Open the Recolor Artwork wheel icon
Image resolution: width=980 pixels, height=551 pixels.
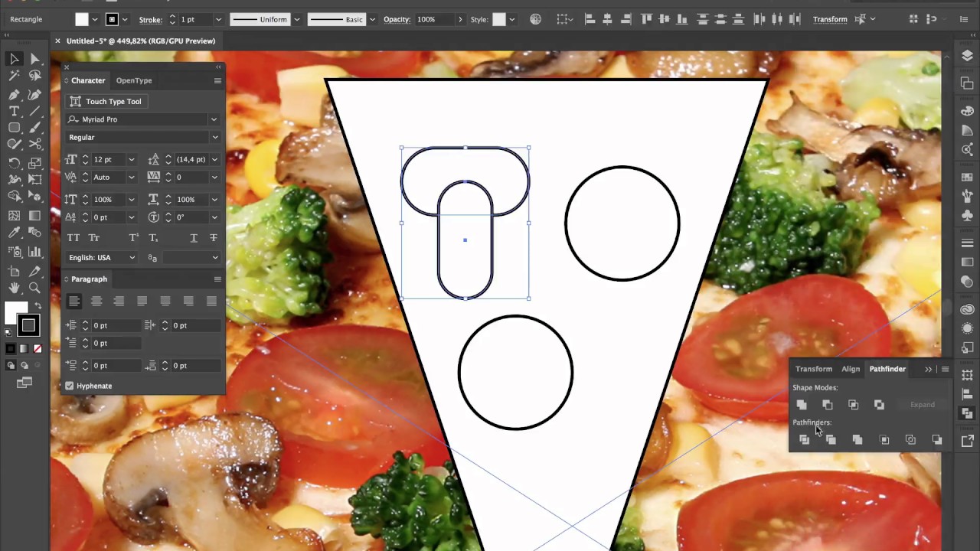tap(536, 19)
